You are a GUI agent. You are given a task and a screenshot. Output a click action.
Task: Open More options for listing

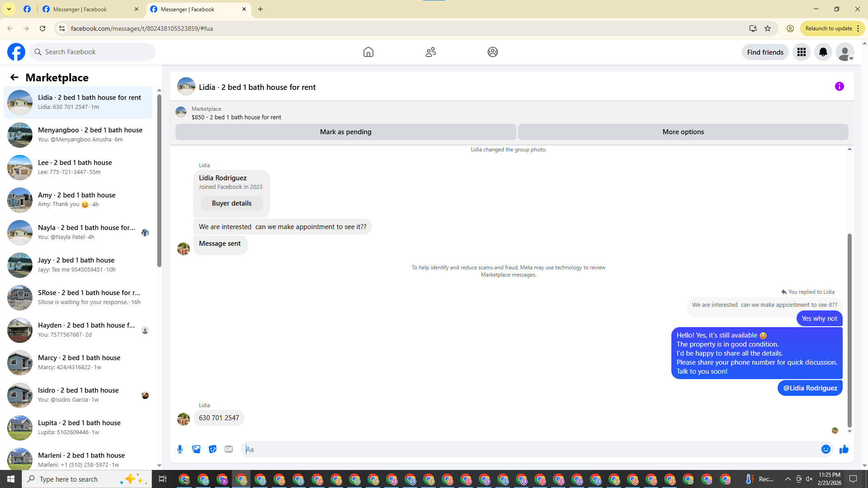pyautogui.click(x=683, y=132)
